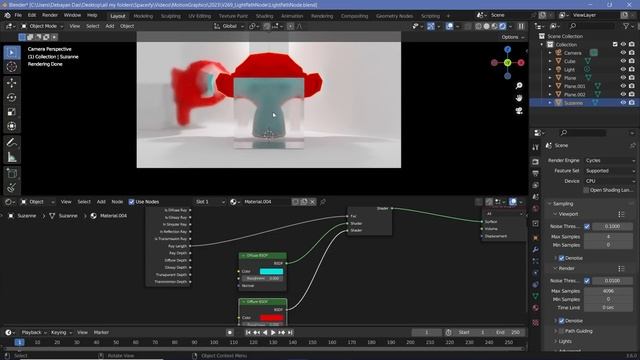Play the animation forward
The width and height of the screenshot is (640, 360).
click(273, 333)
